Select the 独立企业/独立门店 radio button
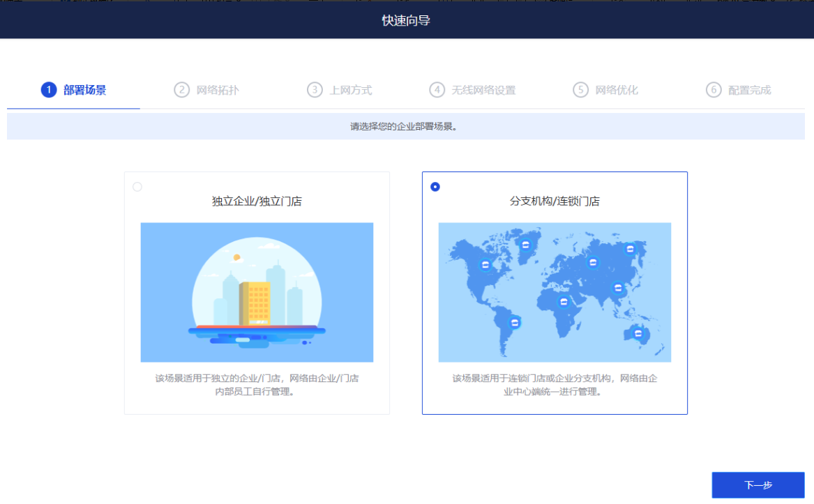This screenshot has width=814, height=504. 137,187
